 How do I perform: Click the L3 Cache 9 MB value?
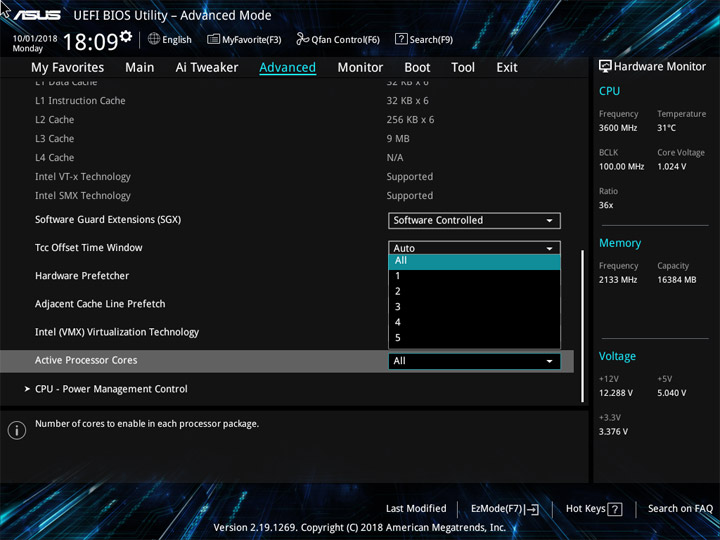(398, 139)
